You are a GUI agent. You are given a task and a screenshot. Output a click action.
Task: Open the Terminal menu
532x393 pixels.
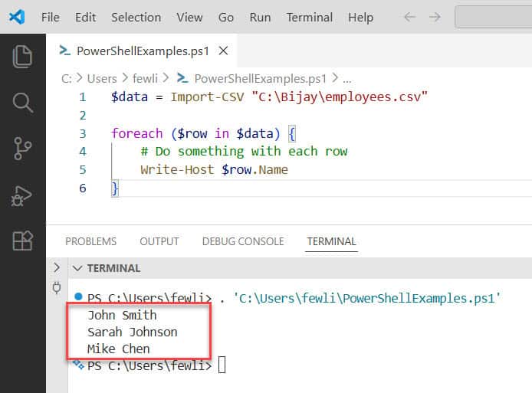coord(310,17)
